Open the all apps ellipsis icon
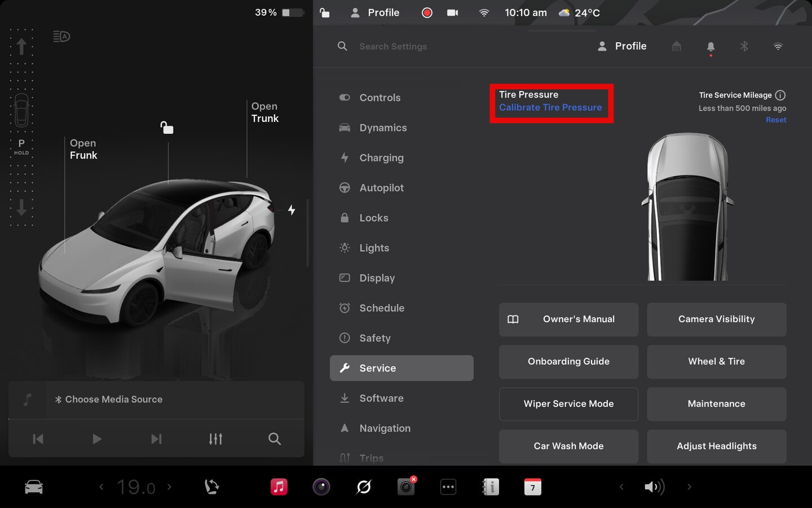Image resolution: width=812 pixels, height=508 pixels. click(448, 487)
